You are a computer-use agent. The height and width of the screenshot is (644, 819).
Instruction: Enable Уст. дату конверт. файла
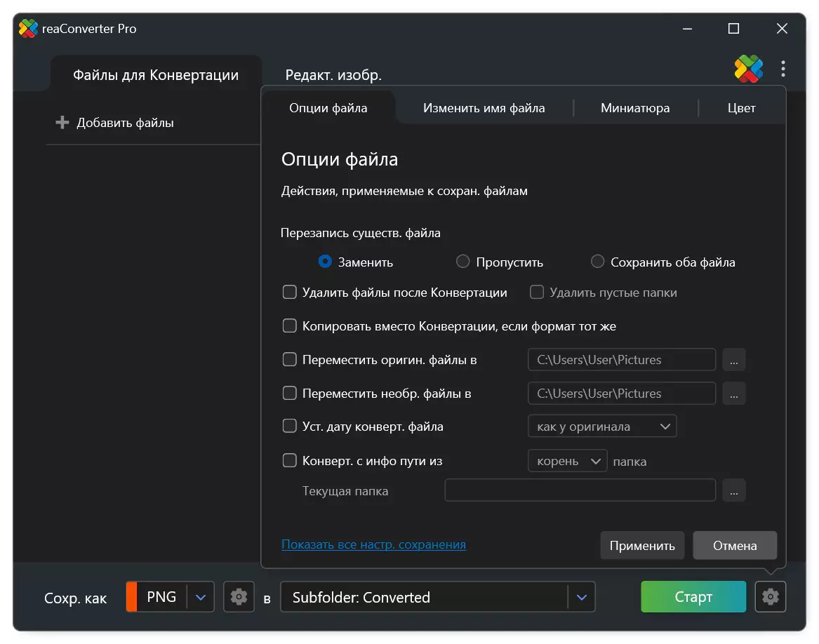(289, 427)
